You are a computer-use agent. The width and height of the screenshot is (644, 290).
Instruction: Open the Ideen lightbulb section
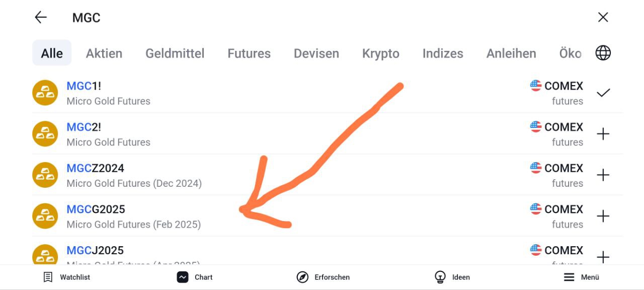pyautogui.click(x=452, y=277)
